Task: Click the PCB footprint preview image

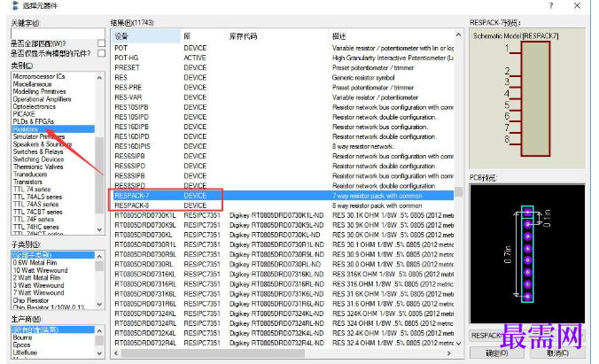Action: pyautogui.click(x=527, y=254)
